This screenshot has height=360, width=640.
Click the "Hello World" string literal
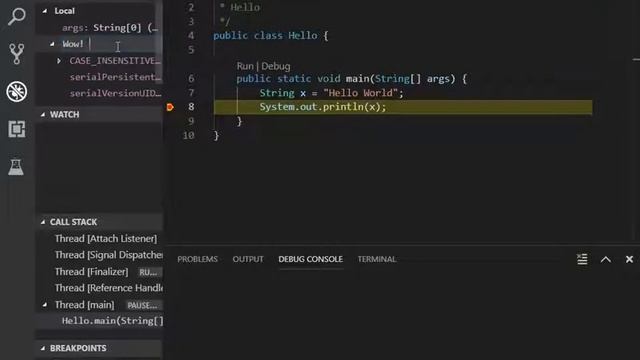360,93
